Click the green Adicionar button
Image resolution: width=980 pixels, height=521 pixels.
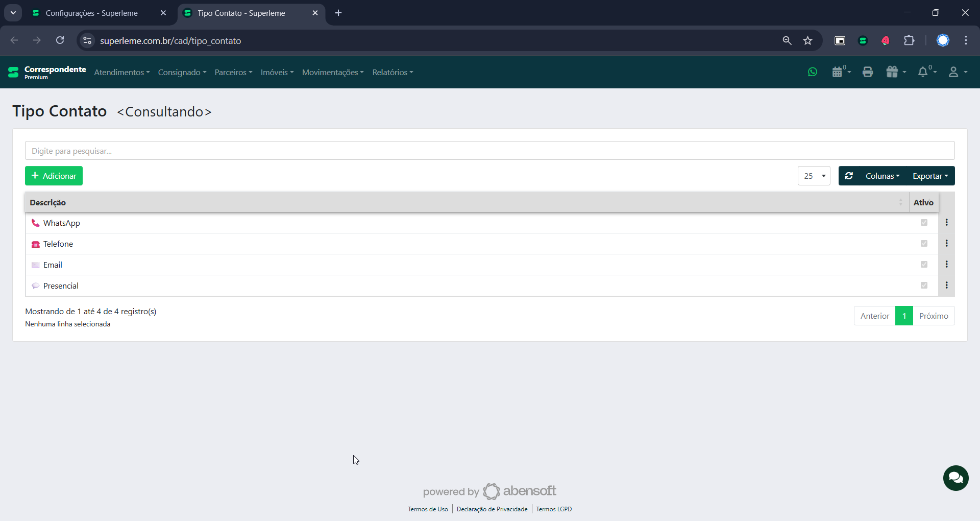pyautogui.click(x=54, y=176)
